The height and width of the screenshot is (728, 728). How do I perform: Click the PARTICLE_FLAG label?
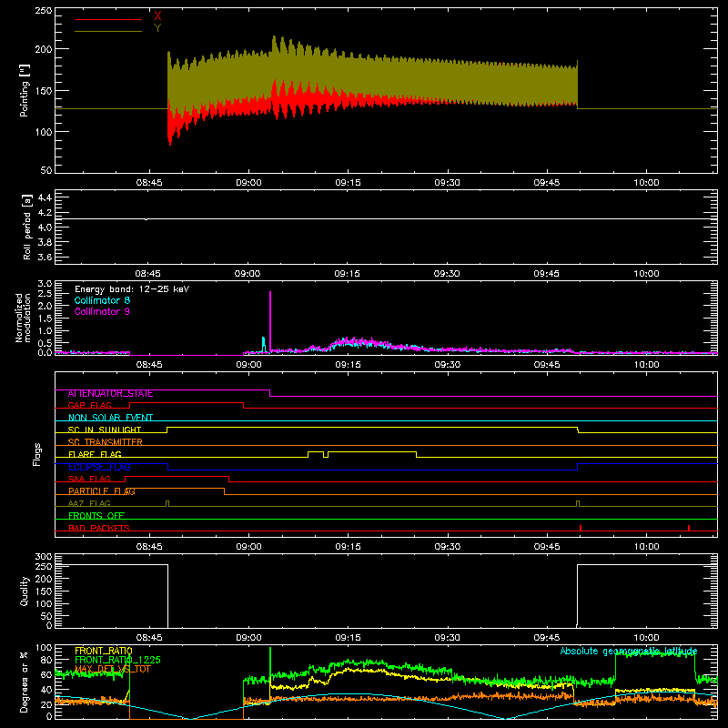pyautogui.click(x=102, y=491)
